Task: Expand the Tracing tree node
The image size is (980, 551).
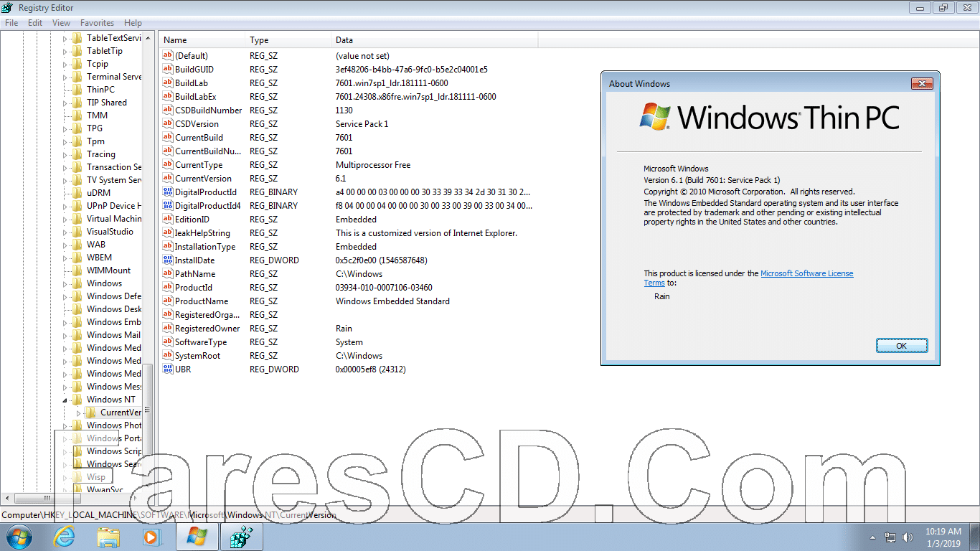Action: (65, 154)
